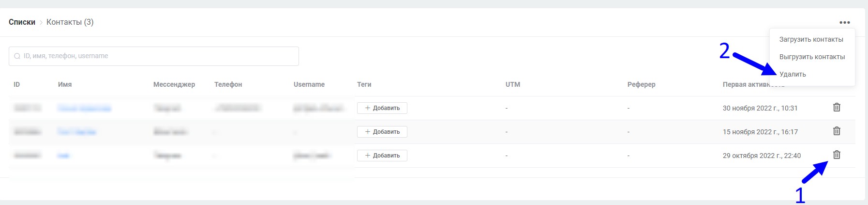
Task: Go back to Списки breadcrumb
Action: coord(22,22)
